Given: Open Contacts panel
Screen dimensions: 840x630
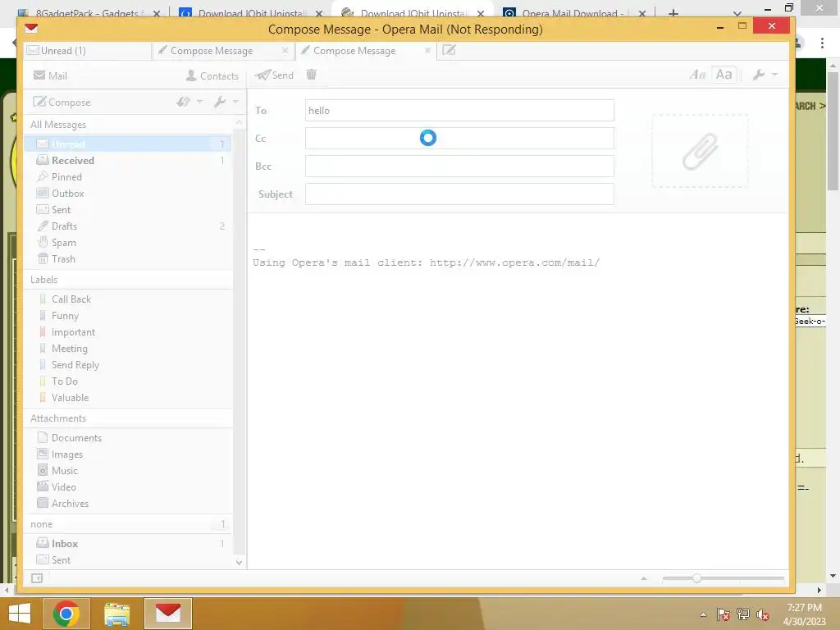Looking at the screenshot, I should pos(212,75).
